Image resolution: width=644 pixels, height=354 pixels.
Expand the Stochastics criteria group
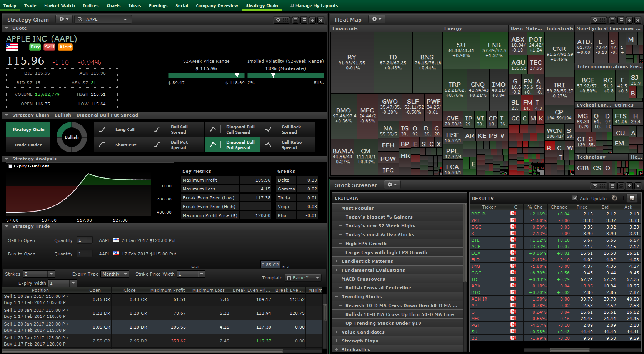click(337, 349)
